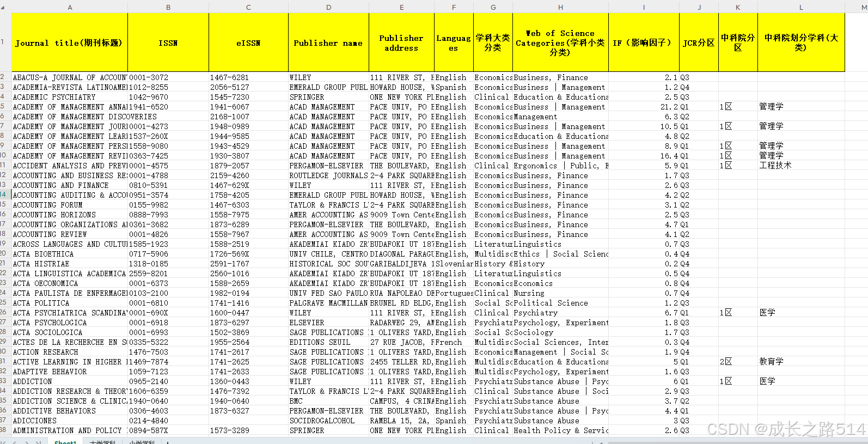The height and width of the screenshot is (444, 868).
Task: Select the ACADEMIC PSYCHIATRY journal cell
Action: click(70, 97)
